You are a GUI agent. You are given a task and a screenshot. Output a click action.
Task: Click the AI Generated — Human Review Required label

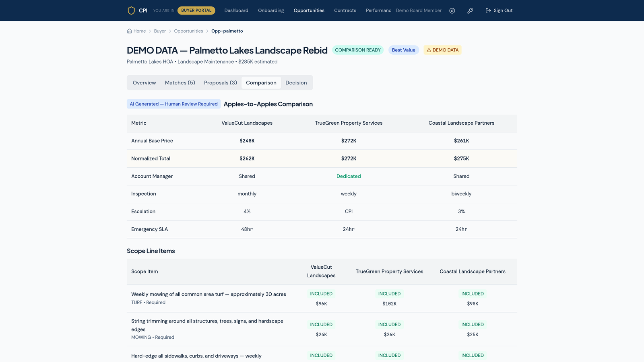(x=173, y=104)
